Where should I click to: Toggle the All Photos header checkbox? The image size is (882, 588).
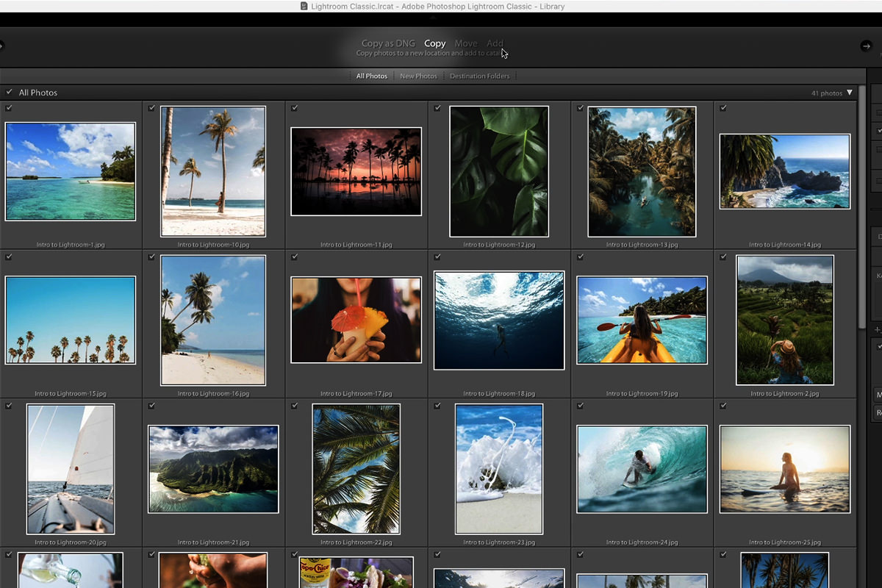click(x=9, y=93)
